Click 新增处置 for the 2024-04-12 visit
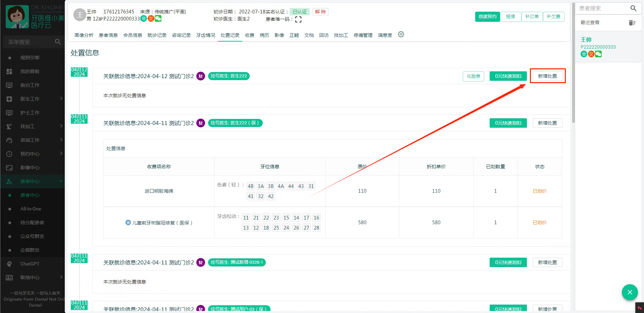Screen dimensions: 644x313 (x=547, y=76)
